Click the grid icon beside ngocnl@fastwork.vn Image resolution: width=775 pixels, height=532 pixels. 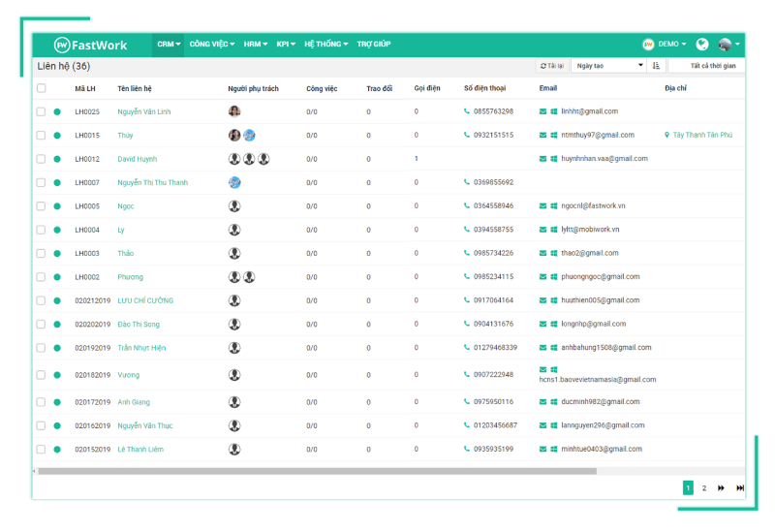(553, 205)
